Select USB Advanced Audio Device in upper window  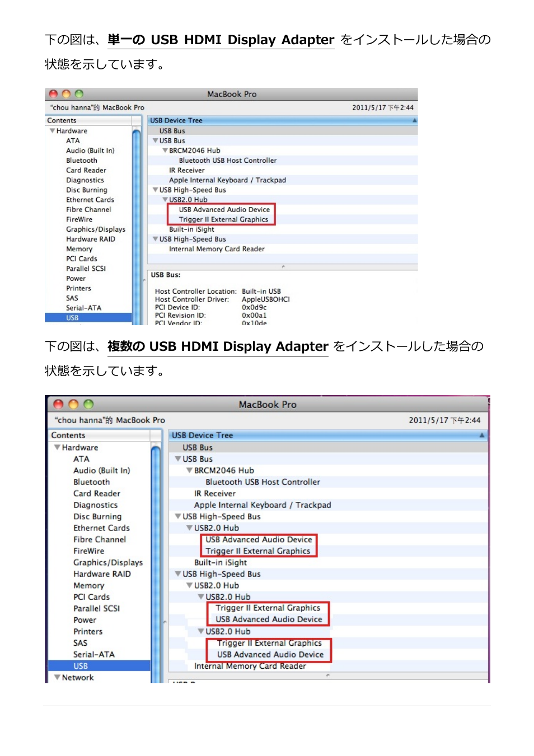[224, 210]
